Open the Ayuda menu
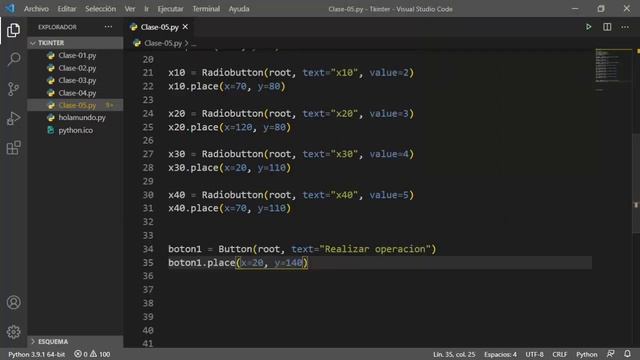 [239, 9]
